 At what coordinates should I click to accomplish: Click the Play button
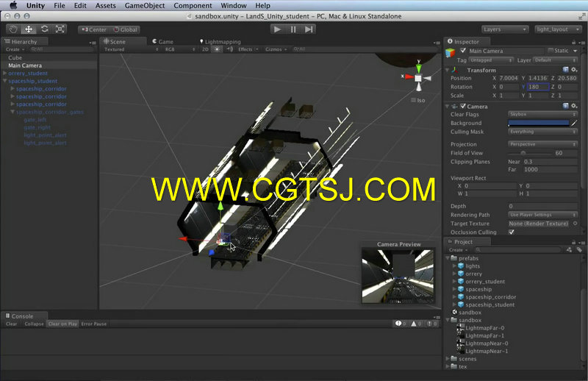[x=278, y=29]
